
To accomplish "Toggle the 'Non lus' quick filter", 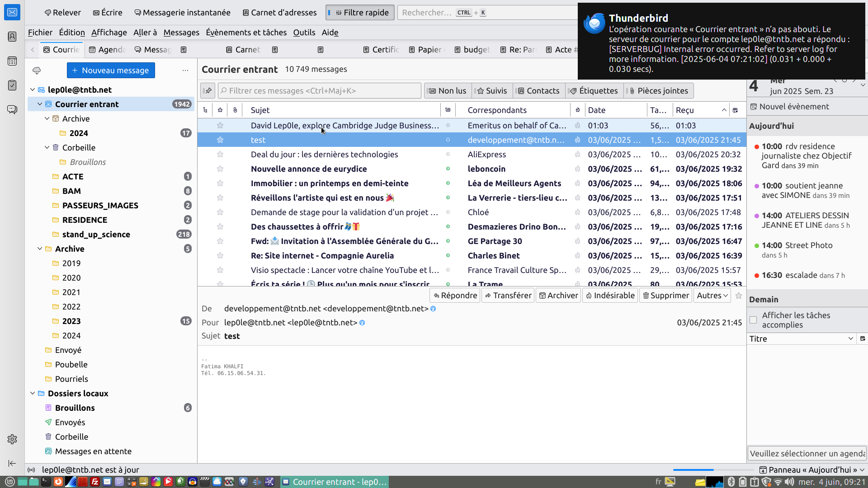I will point(448,91).
